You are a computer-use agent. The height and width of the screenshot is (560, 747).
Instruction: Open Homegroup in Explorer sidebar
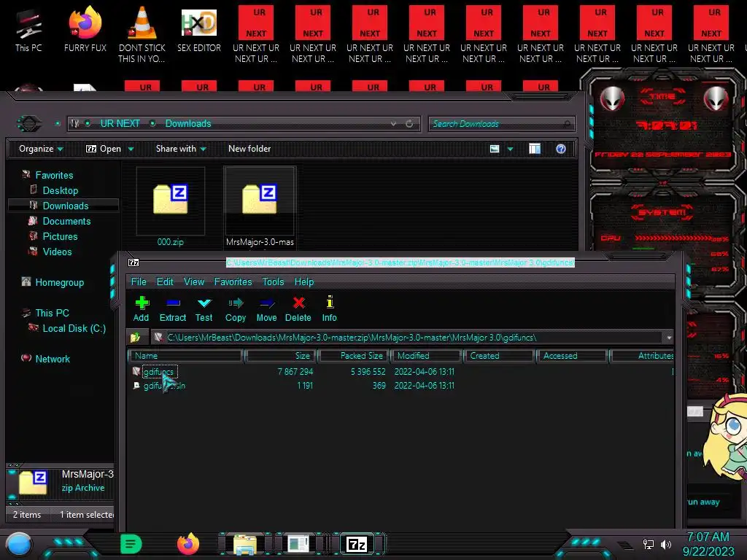(60, 282)
